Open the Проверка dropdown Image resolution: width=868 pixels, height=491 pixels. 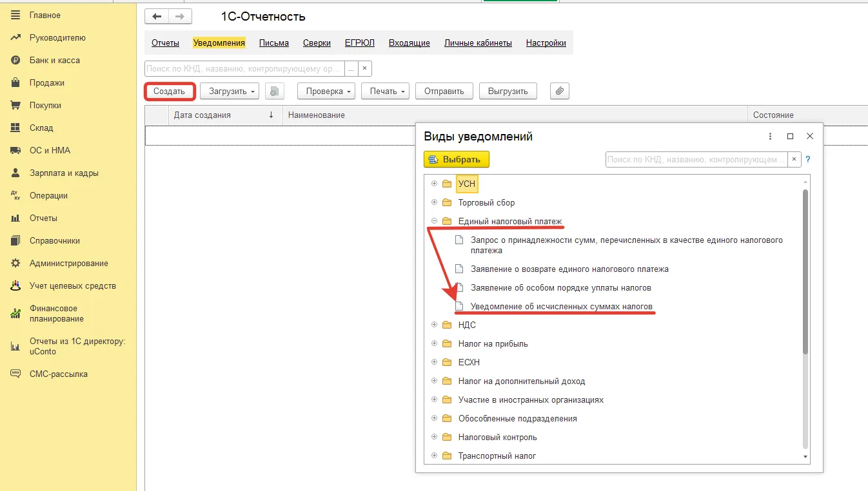click(x=326, y=91)
